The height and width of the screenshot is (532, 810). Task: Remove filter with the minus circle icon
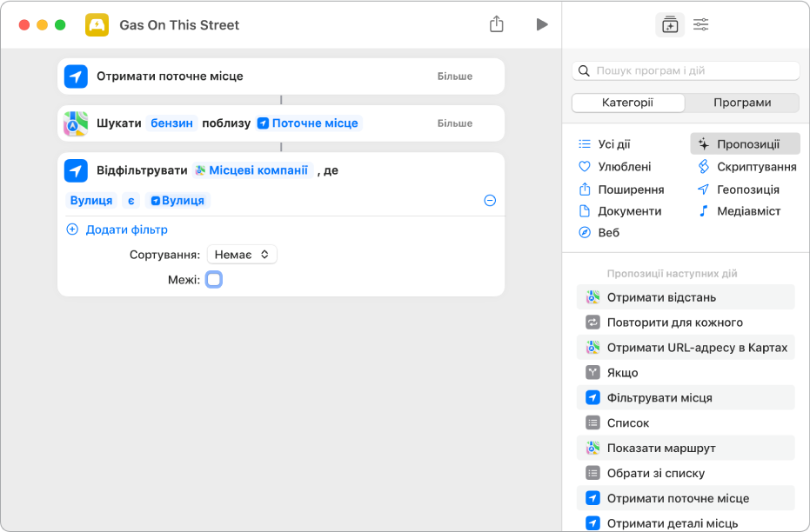(x=490, y=201)
